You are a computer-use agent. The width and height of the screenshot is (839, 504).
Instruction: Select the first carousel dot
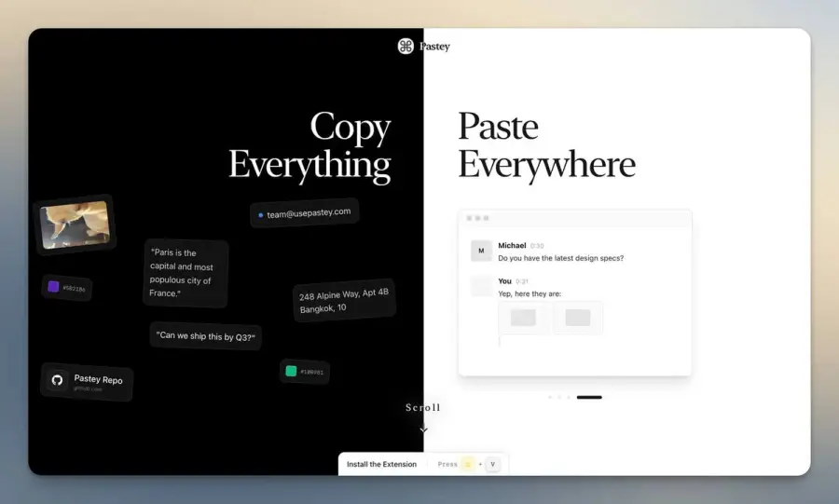coord(550,397)
